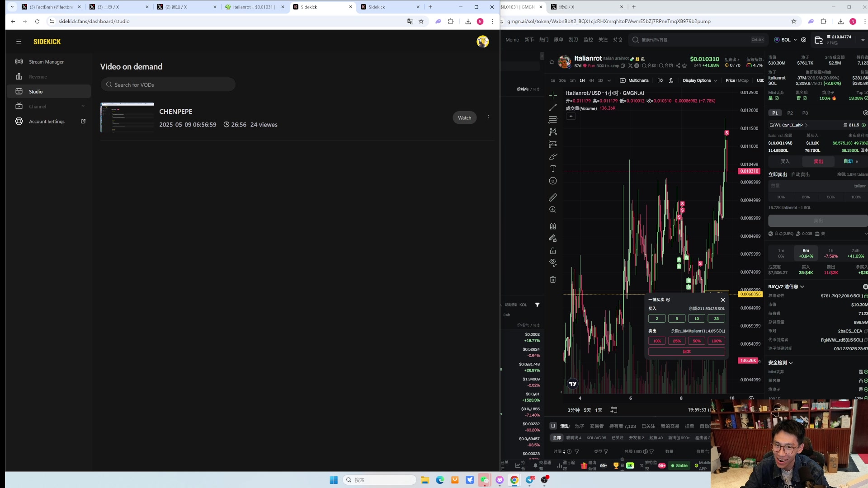The image size is (868, 488).
Task: Open the go-to-date calendar icon
Action: click(613, 410)
